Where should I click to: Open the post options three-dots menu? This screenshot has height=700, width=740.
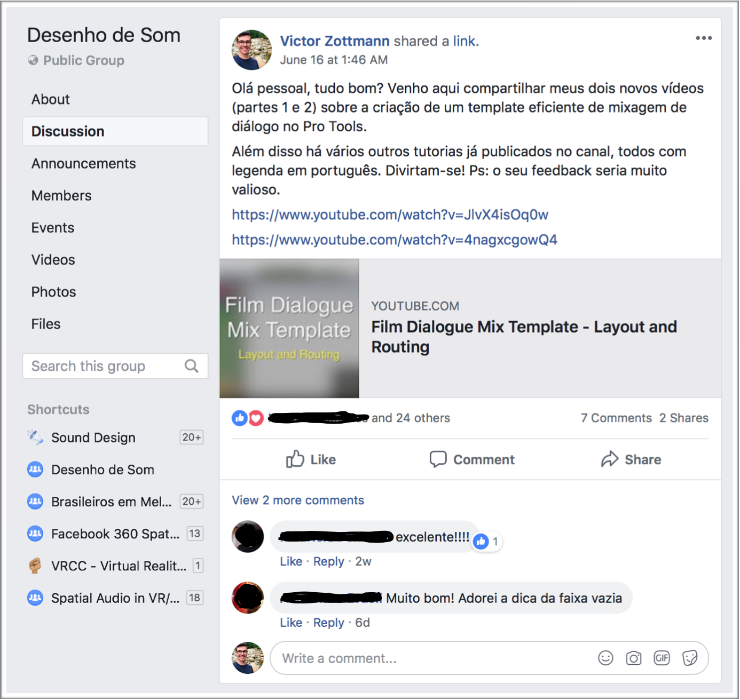click(x=704, y=38)
